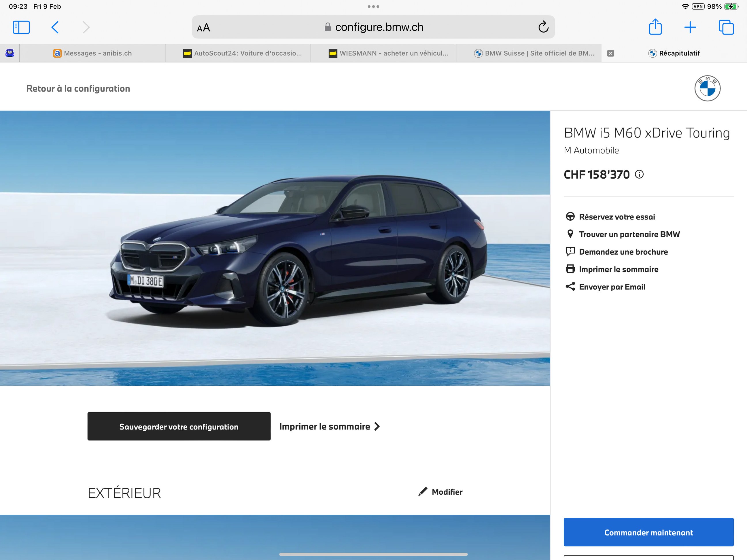Click Réservez votre essai link

(617, 217)
